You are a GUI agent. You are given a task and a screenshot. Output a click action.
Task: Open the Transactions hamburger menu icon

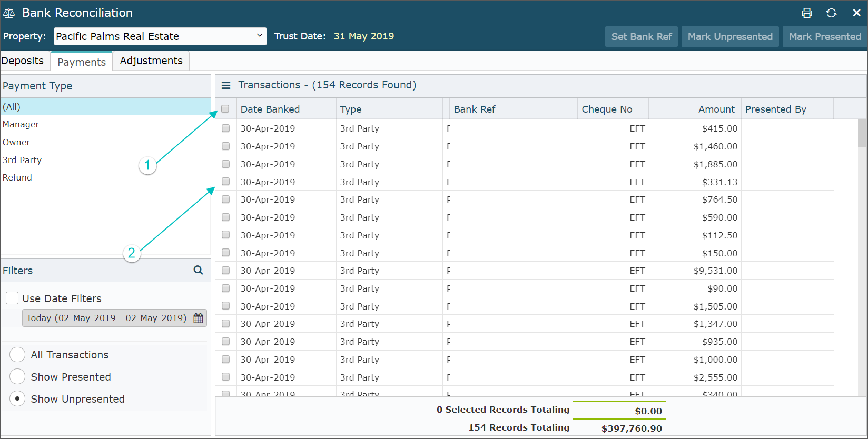226,85
